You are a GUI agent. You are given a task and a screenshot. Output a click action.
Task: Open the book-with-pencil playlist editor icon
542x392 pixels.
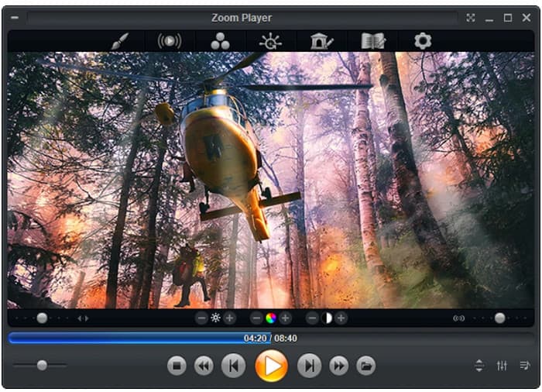point(372,41)
